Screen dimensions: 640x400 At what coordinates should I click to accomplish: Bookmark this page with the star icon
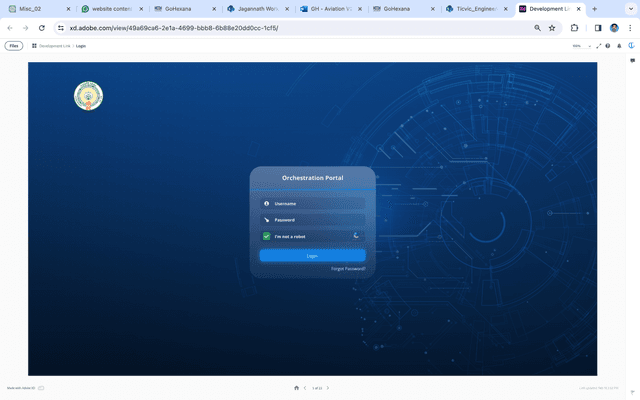[552, 28]
